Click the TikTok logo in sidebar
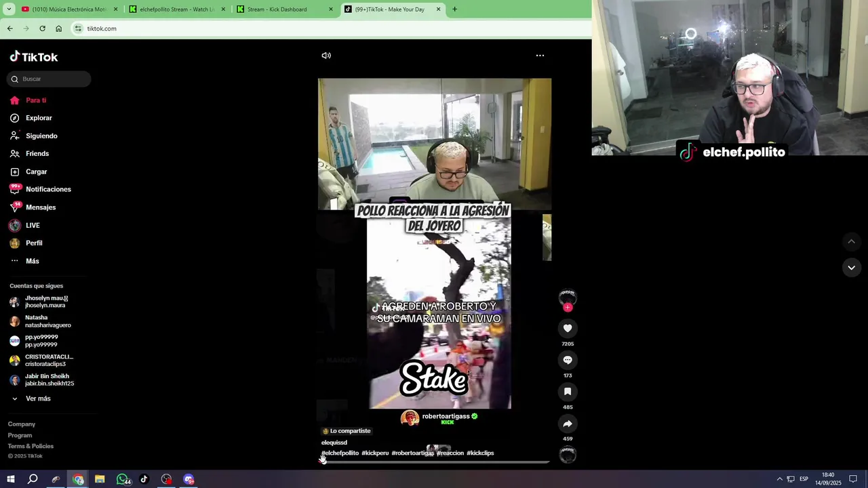The width and height of the screenshot is (868, 488). (34, 57)
